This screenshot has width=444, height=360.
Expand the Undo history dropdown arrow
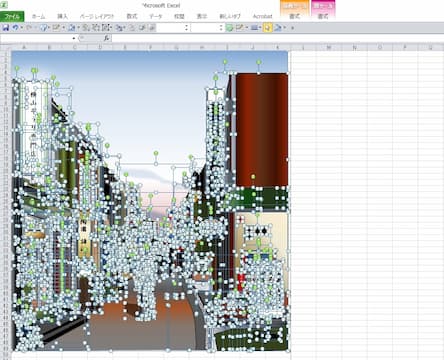tap(21, 28)
